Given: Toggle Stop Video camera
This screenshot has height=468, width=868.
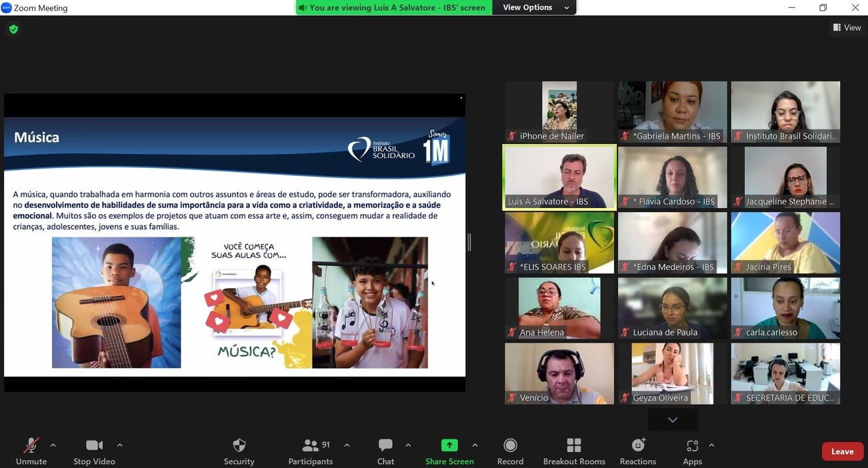Looking at the screenshot, I should point(94,445).
